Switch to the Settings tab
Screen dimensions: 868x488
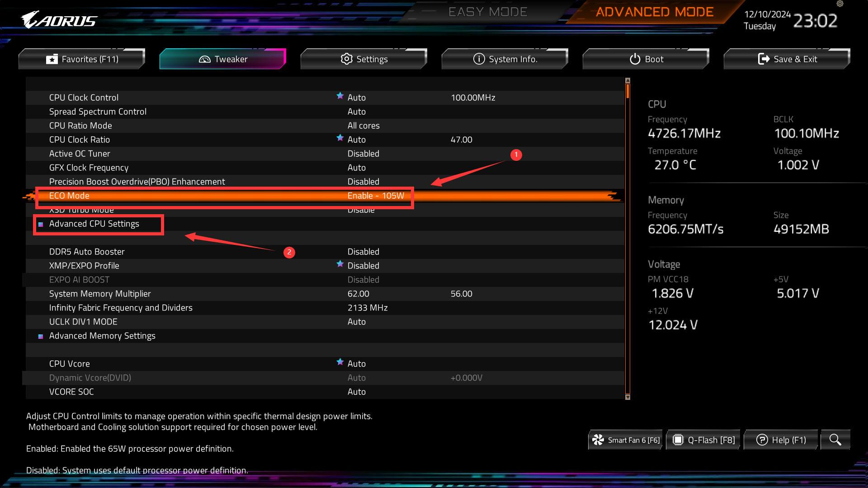364,59
